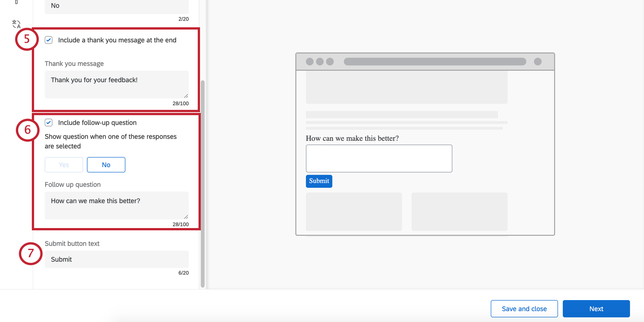Image resolution: width=644 pixels, height=322 pixels.
Task: Edit the Submit button text field
Action: click(x=117, y=259)
